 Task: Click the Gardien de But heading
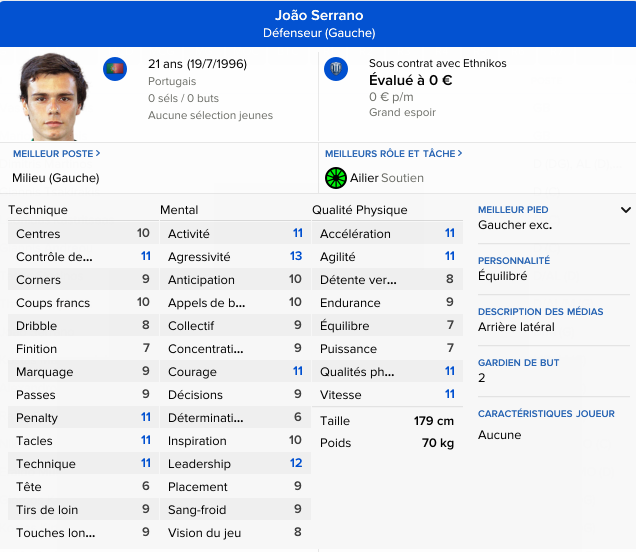point(518,363)
